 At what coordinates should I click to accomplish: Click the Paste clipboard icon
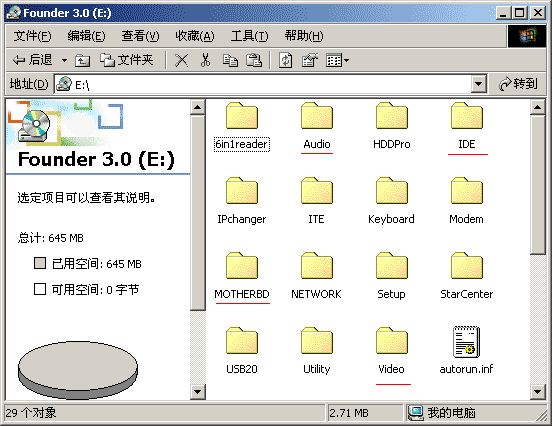click(253, 60)
